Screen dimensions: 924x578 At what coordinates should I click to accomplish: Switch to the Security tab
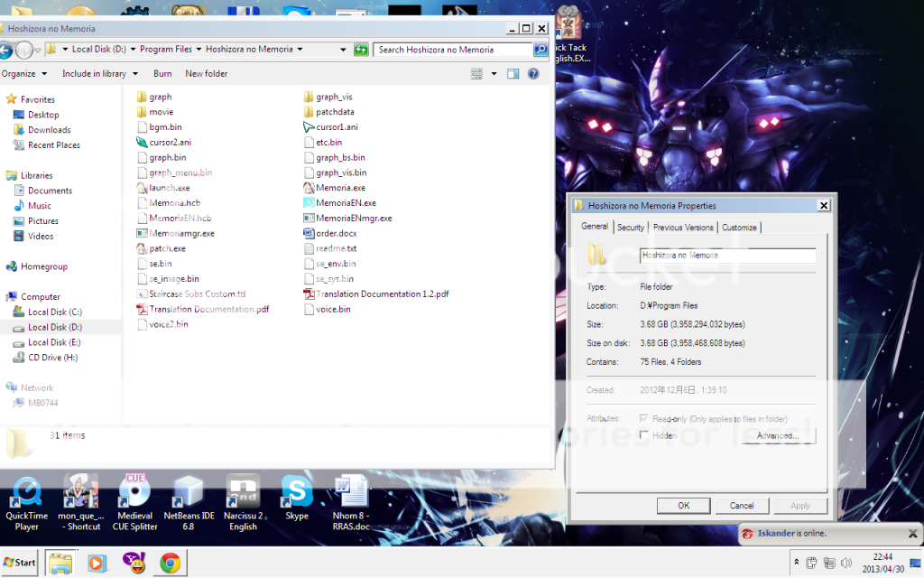coord(631,228)
